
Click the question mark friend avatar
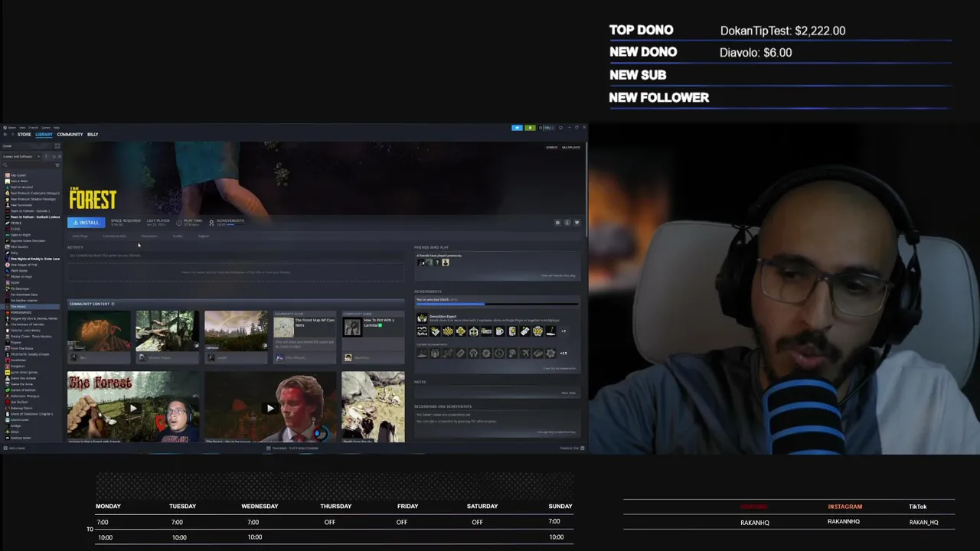437,262
